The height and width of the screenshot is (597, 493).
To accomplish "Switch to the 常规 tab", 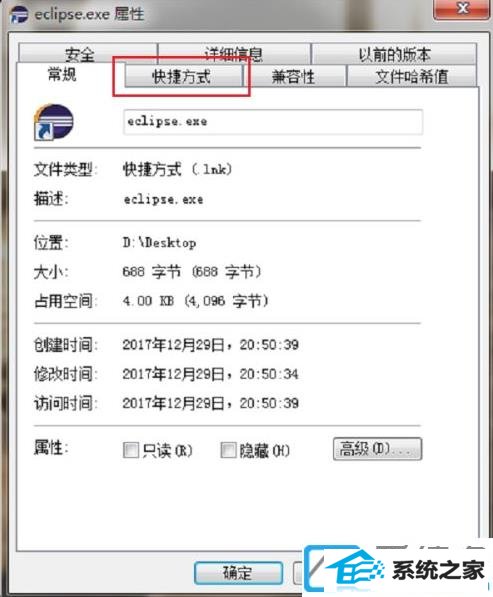I will pyautogui.click(x=62, y=74).
